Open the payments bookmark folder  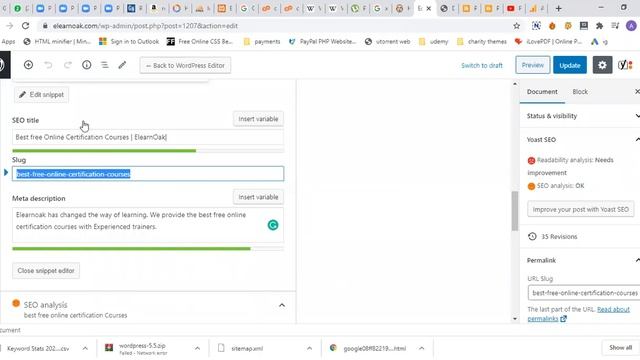[262, 41]
